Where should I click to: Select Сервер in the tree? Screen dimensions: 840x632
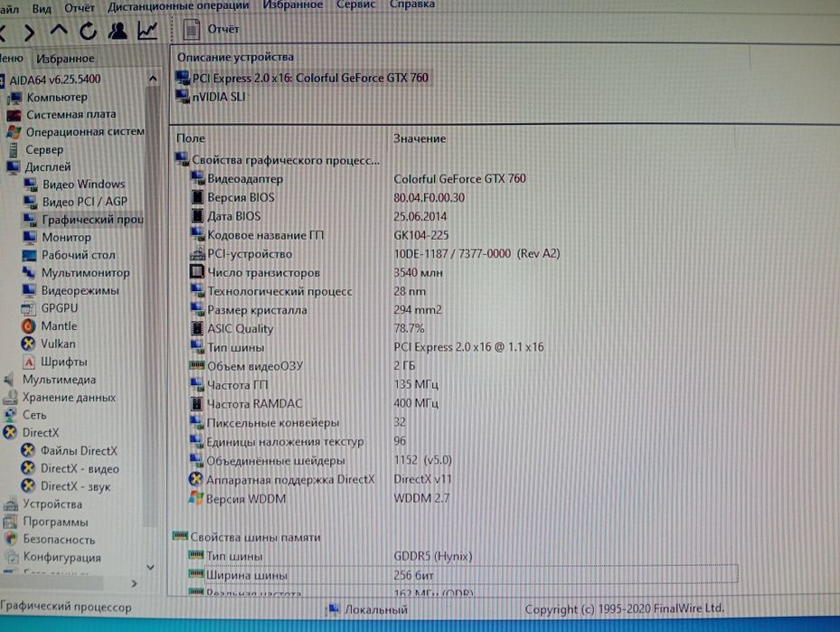35,149
